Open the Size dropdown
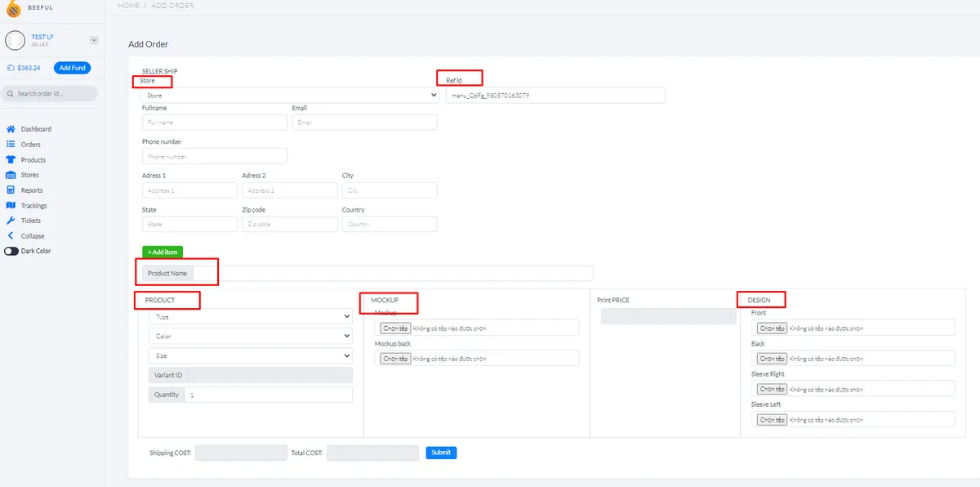Screen dimensions: 980x487 pos(250,355)
